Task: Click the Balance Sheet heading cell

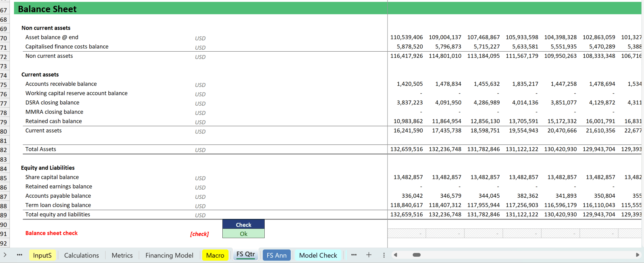Action: 47,9
